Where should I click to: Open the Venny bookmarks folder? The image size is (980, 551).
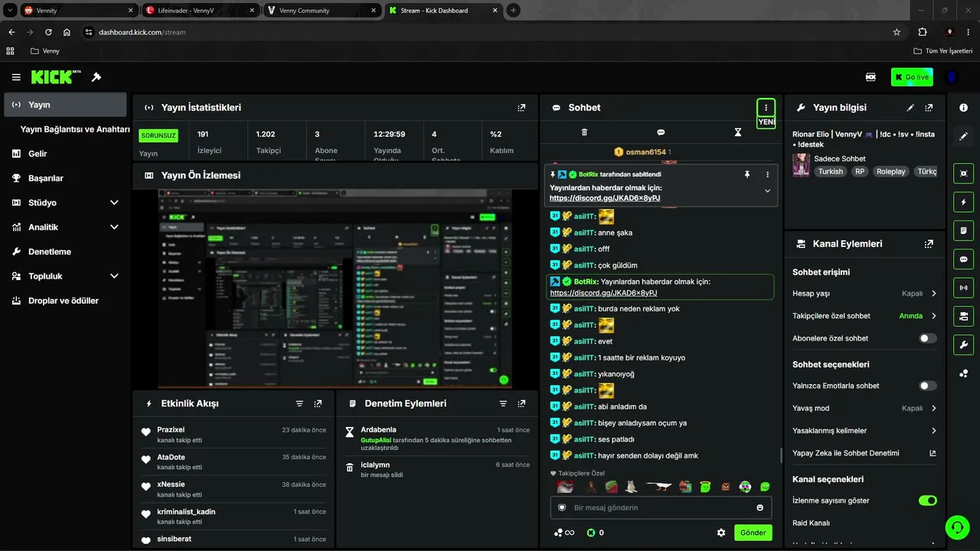tap(45, 51)
